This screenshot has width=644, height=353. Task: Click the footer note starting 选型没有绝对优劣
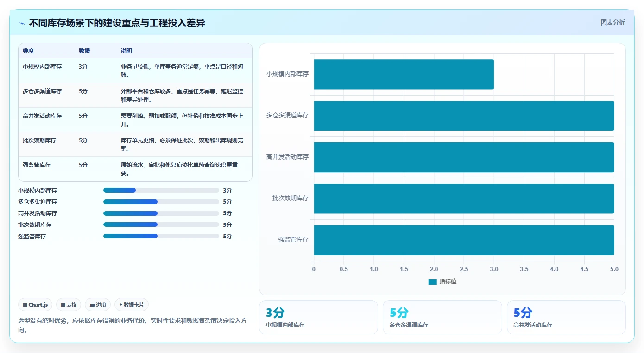pos(132,325)
